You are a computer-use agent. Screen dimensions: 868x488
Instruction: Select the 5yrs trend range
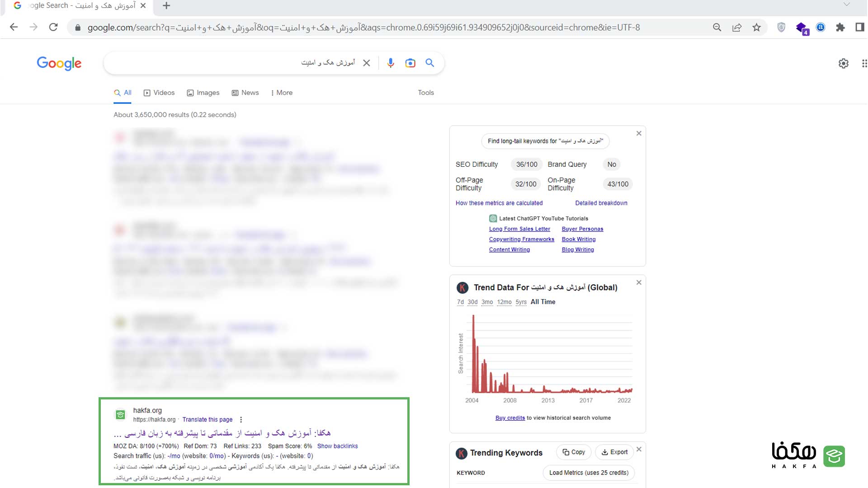[x=521, y=302]
